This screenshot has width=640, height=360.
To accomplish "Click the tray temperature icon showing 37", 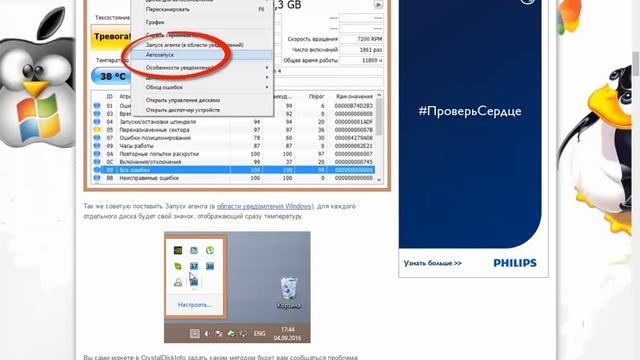I will [x=194, y=266].
